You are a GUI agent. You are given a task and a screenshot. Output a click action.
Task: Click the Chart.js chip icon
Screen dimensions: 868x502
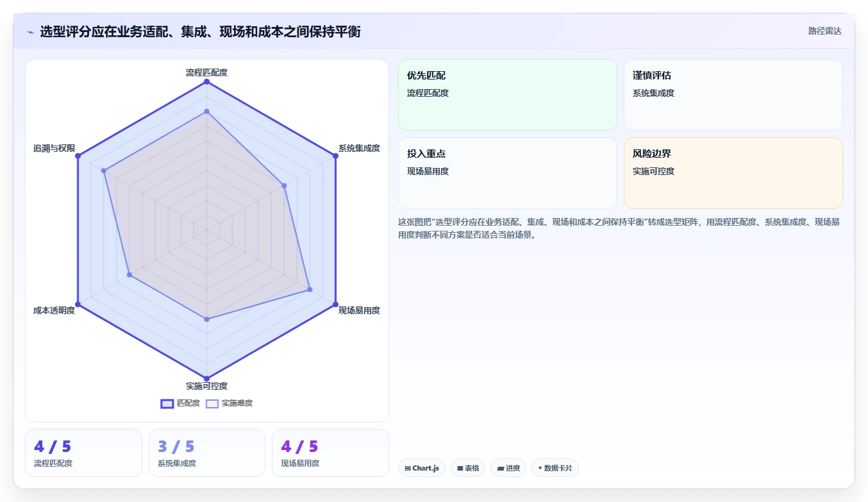pos(408,469)
